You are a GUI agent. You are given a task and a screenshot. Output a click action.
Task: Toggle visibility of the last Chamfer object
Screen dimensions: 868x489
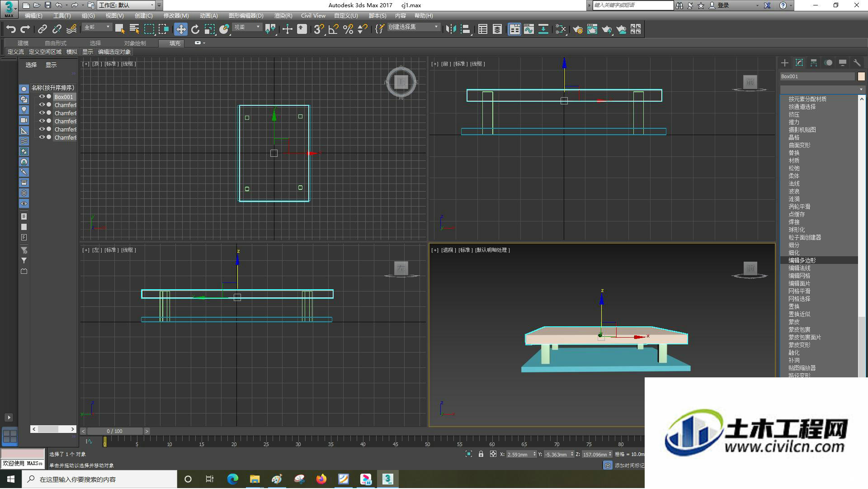[x=42, y=137]
